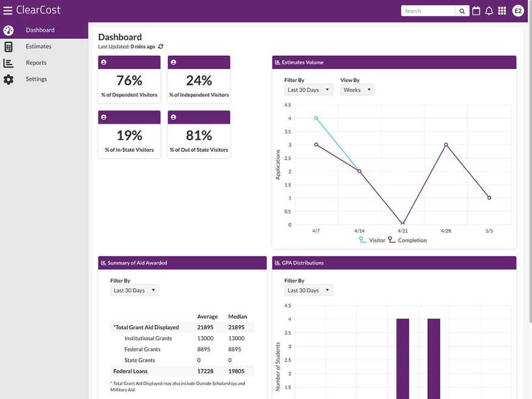532x399 pixels.
Task: Click user icon on Dependent Visitors card
Action: (104, 63)
